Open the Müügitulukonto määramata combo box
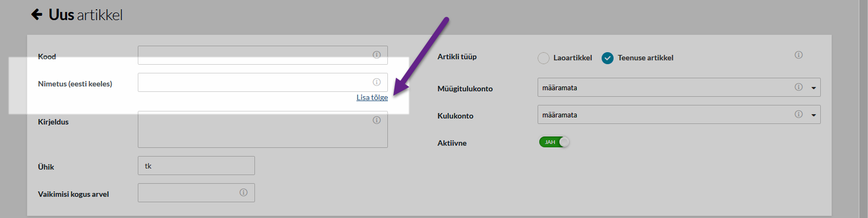Screen dimensions: 868x218 (679, 88)
